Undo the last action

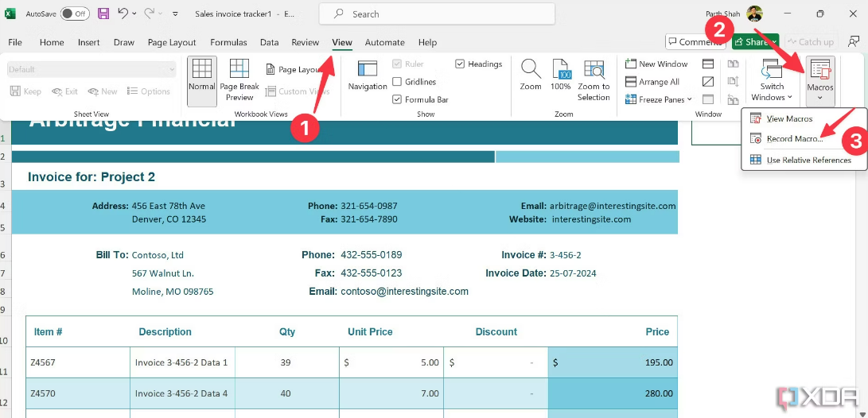[123, 14]
